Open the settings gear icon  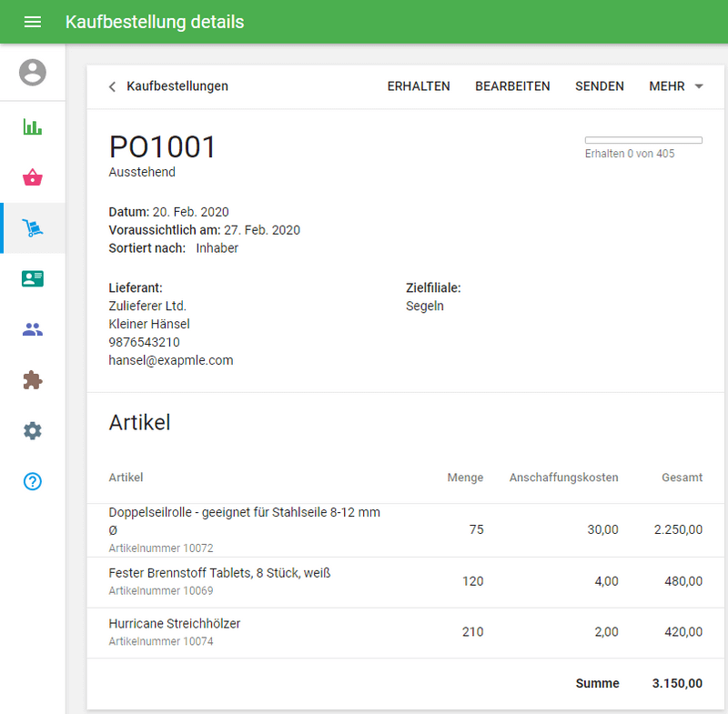[x=33, y=431]
